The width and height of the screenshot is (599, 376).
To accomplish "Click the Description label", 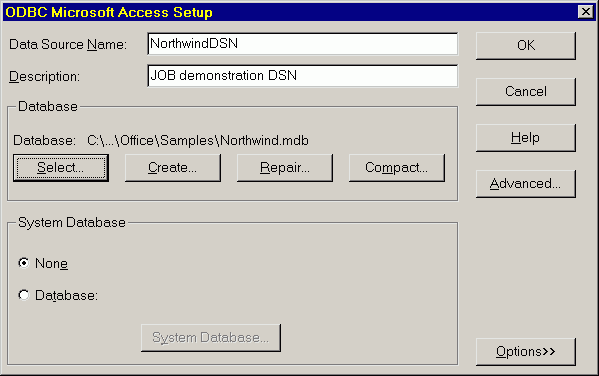I will point(44,76).
